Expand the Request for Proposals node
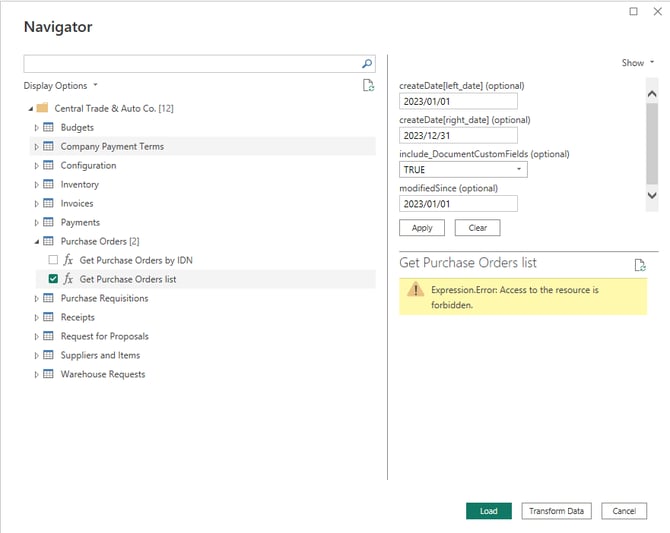This screenshot has width=670, height=533. [36, 336]
